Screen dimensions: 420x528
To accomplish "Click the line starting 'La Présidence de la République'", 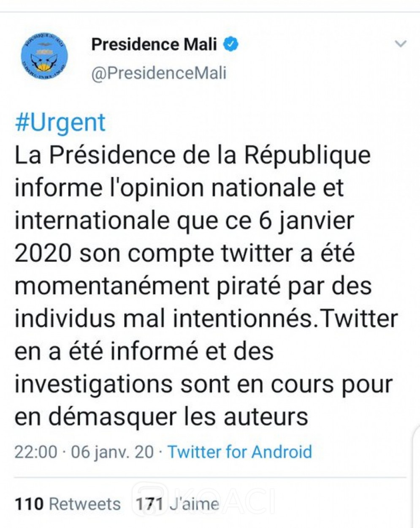I will tap(192, 155).
